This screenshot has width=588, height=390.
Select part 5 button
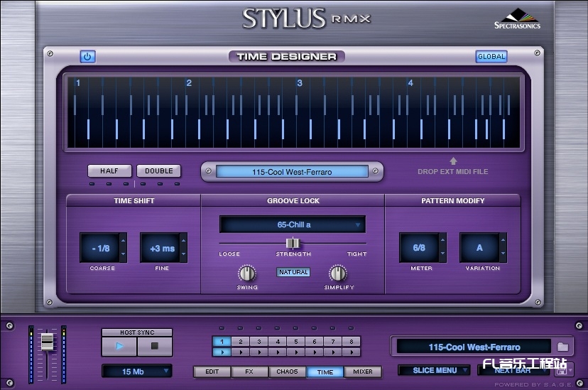point(296,341)
